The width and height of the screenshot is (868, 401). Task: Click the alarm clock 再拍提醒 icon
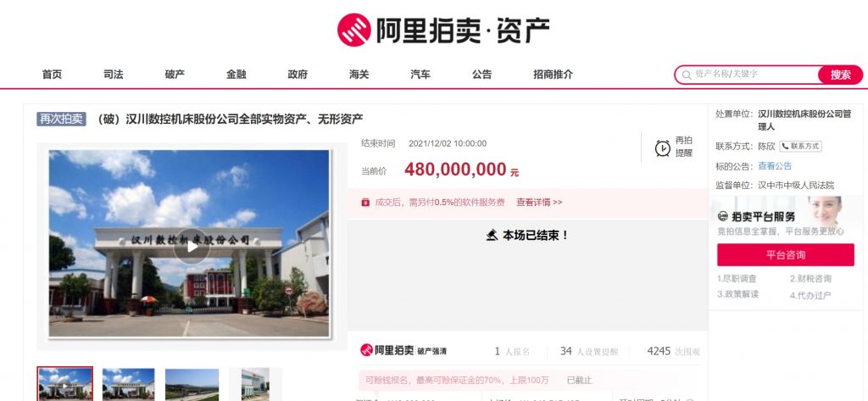click(x=663, y=148)
